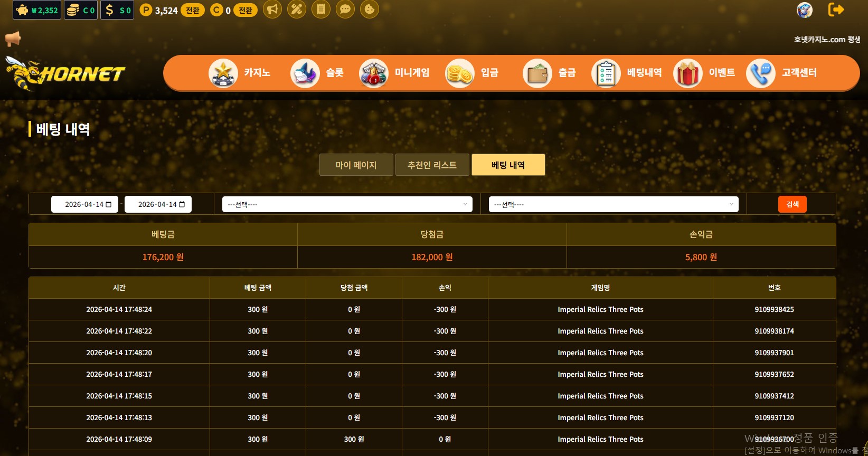Click the pencil and ruler icon

[x=297, y=9]
